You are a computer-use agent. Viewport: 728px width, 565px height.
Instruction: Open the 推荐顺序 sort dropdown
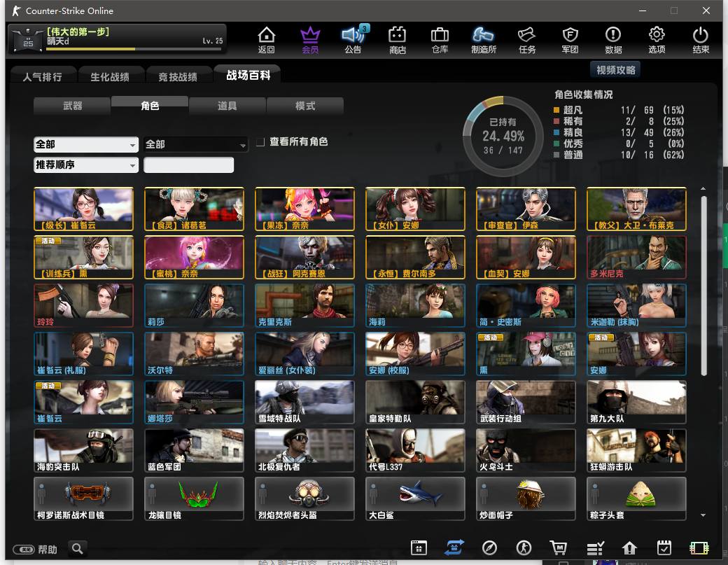[86, 165]
